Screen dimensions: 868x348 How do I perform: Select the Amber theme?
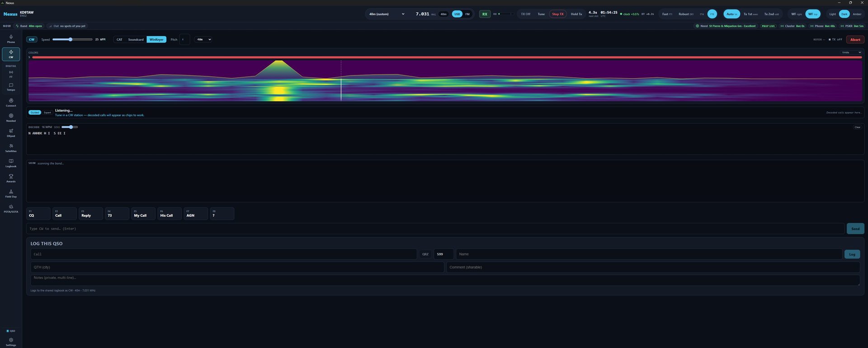[857, 14]
